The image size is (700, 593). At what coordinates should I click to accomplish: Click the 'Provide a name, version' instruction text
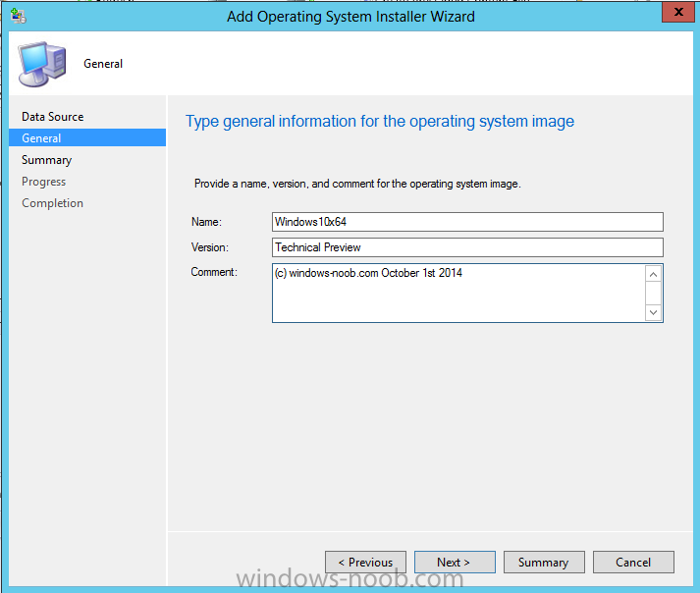[x=357, y=184]
